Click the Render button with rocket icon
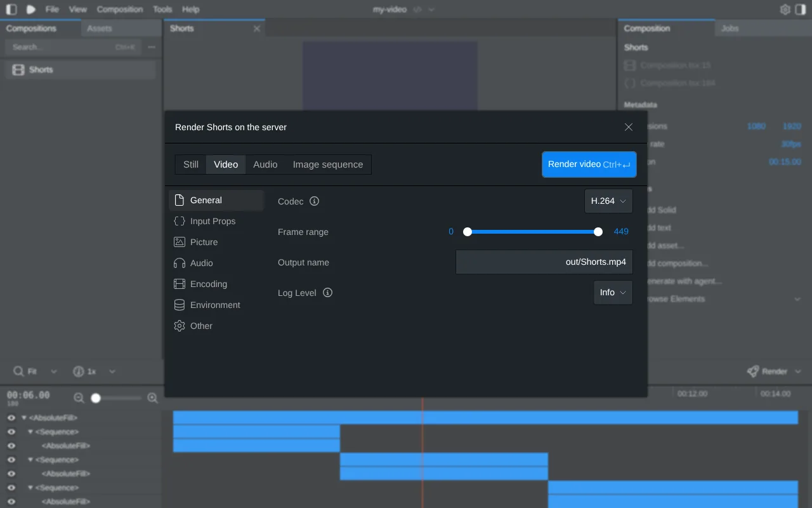Screen dimensions: 812x508 pyautogui.click(x=767, y=371)
